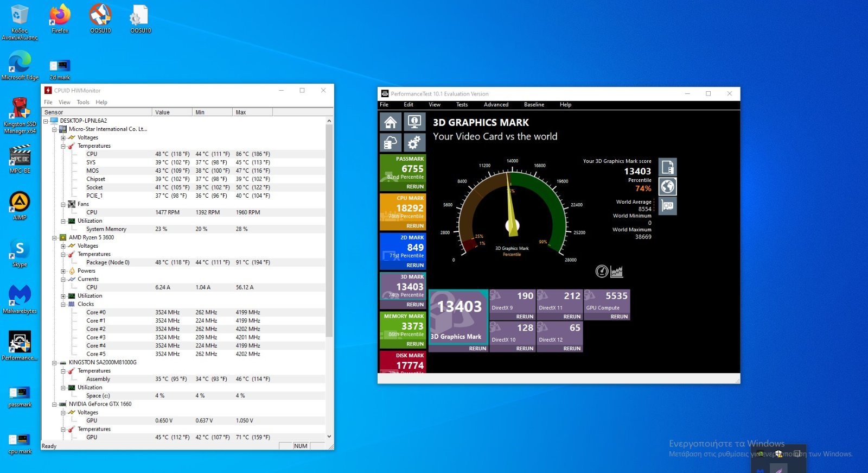Switch to the chart distribution view icon

(617, 271)
